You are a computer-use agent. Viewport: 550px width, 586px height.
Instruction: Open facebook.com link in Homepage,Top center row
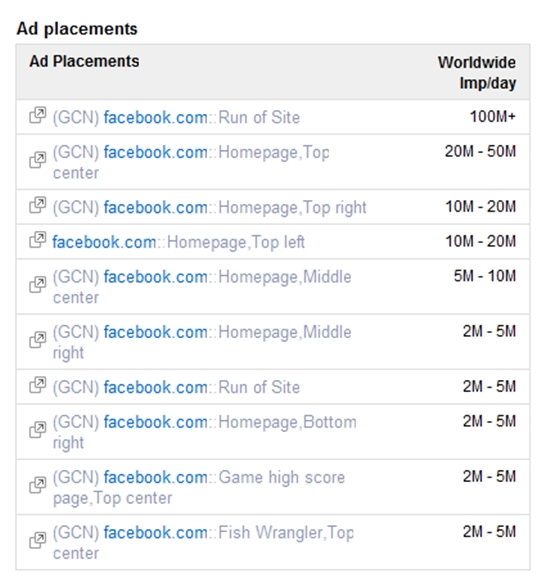click(x=155, y=152)
